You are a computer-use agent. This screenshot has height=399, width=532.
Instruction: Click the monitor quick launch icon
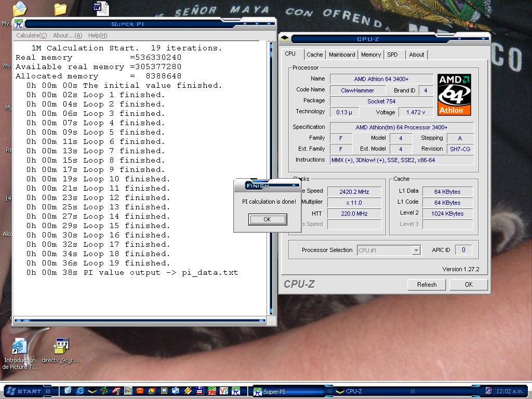pyautogui.click(x=164, y=391)
